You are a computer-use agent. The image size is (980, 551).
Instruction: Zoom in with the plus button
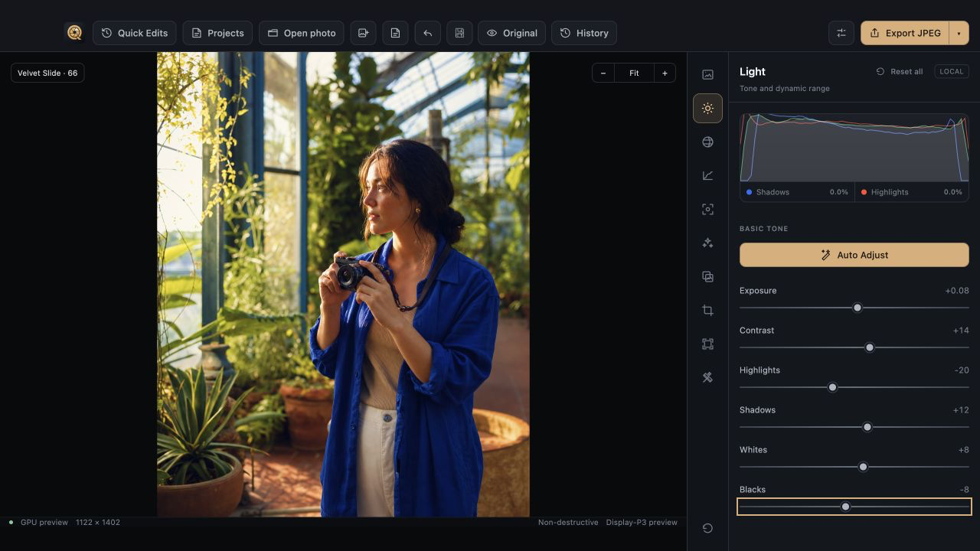(x=665, y=73)
